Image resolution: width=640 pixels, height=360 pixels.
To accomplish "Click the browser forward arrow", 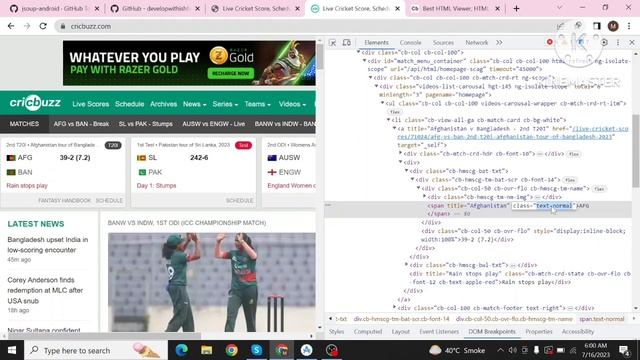I will [x=27, y=26].
